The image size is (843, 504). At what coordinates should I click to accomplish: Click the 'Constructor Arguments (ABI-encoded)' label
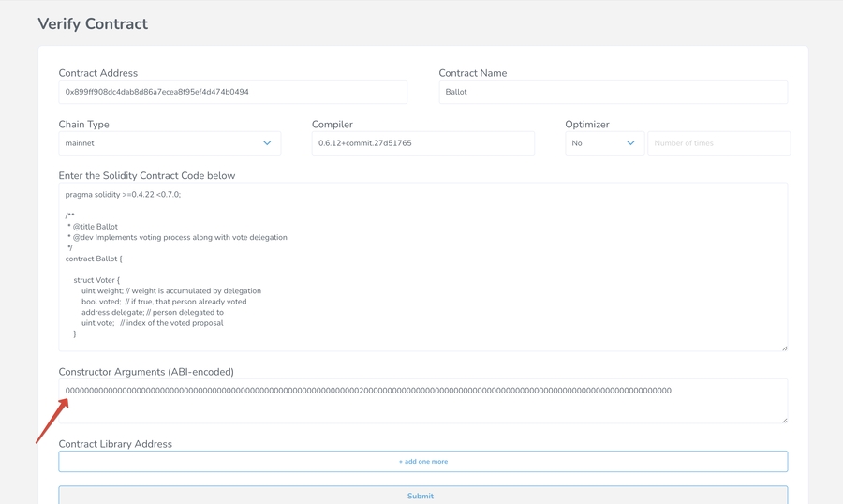tap(146, 372)
